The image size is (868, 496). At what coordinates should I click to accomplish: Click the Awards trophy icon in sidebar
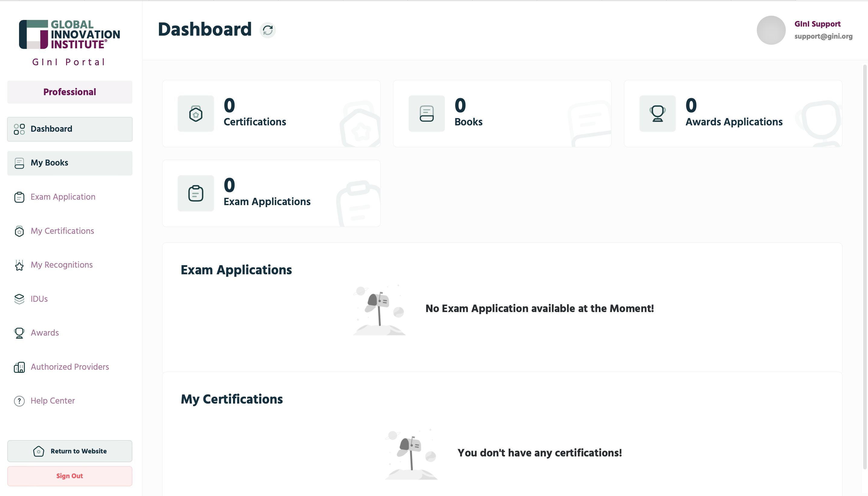(19, 333)
